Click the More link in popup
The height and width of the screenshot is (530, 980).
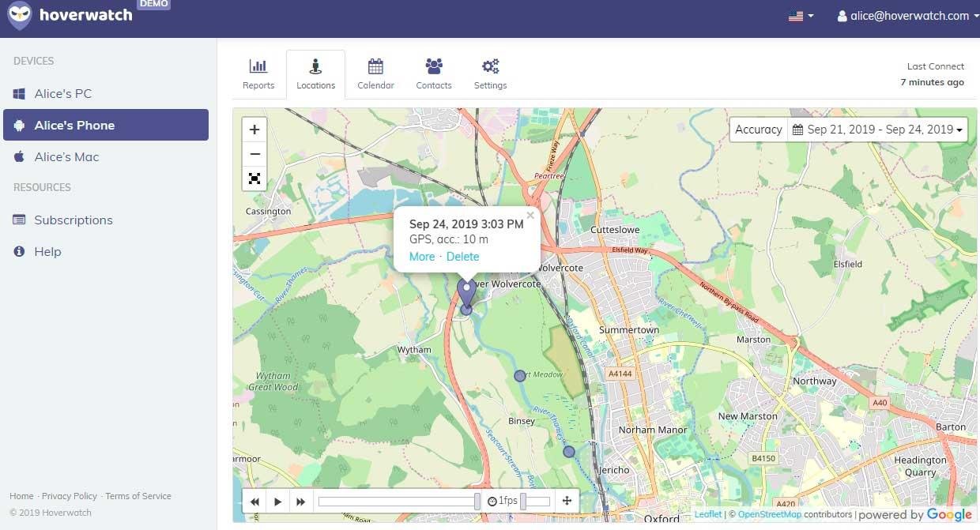click(422, 257)
